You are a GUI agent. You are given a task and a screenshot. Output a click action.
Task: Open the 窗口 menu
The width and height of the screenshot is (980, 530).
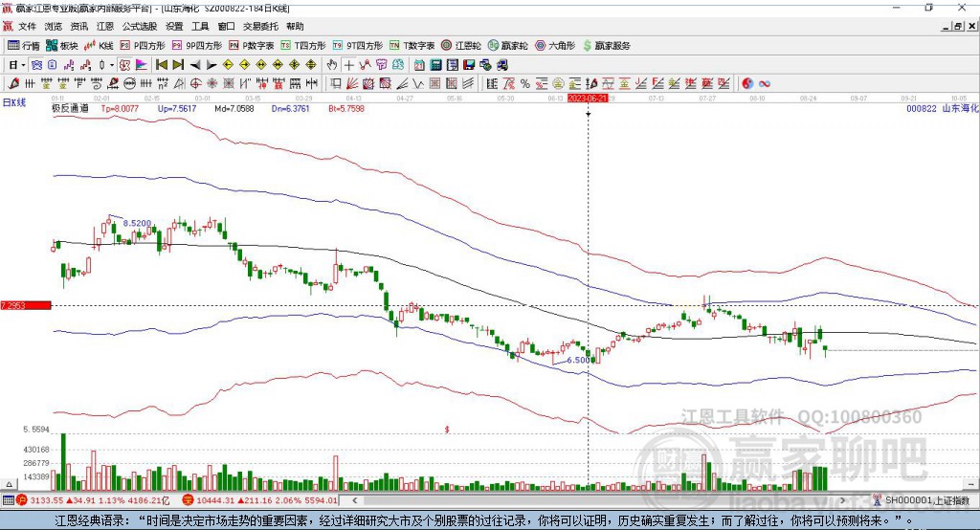point(226,26)
